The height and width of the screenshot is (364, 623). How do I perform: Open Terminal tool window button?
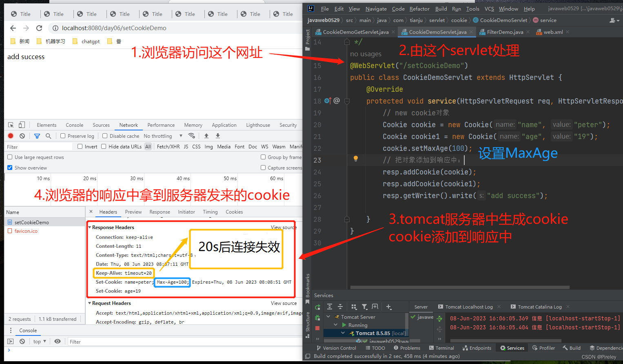tap(441, 348)
